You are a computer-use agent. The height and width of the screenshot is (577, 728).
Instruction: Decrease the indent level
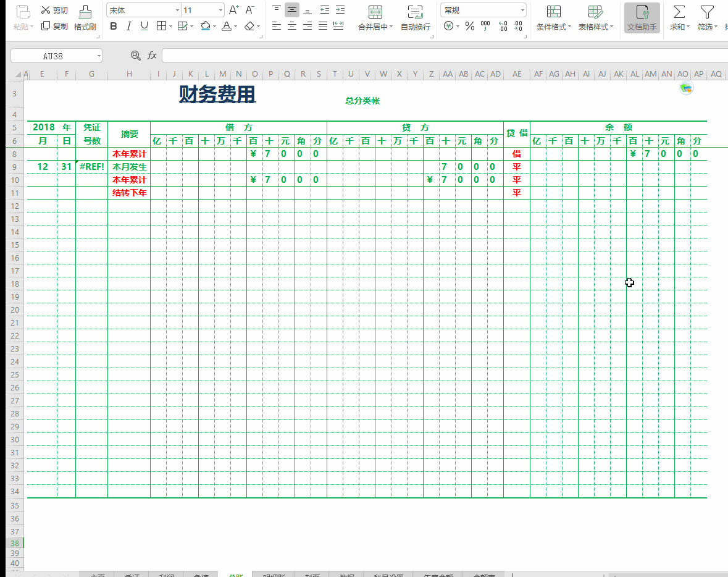325,10
